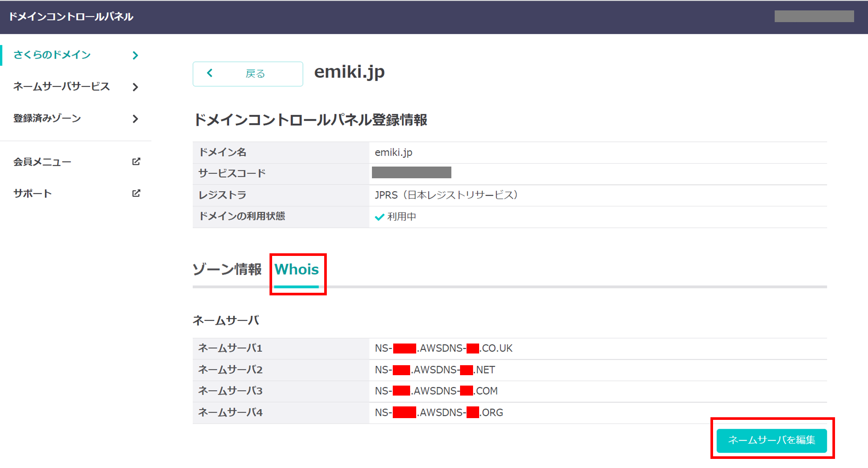
Task: Open 会員メニュー in the sidebar
Action: tap(42, 162)
